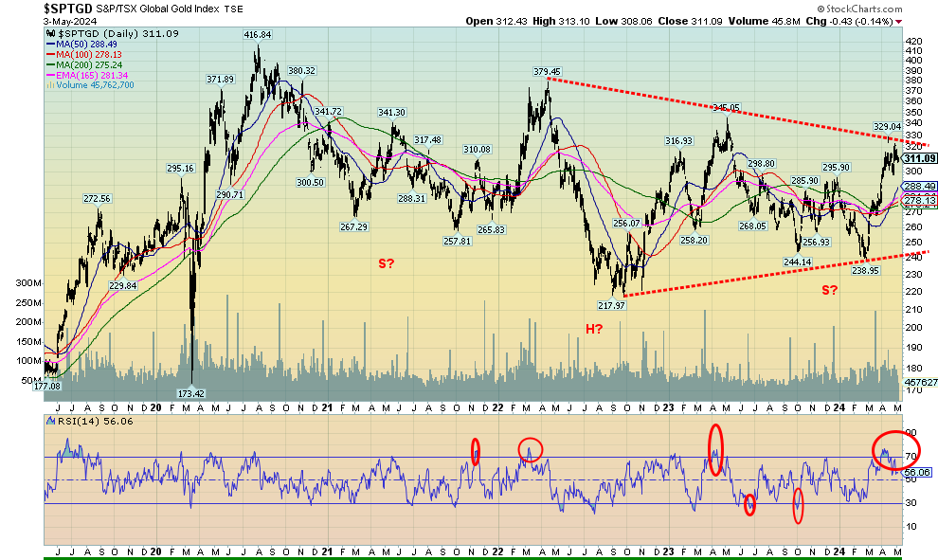
Task: Click the red S? annotation below 267.29
Action: pos(387,262)
